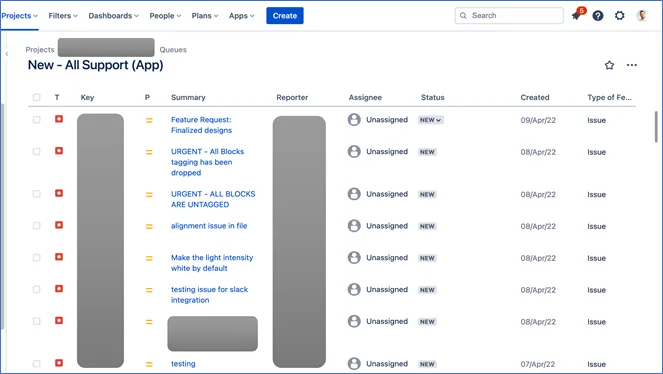Click into the Search input field
Image resolution: width=663 pixels, height=374 pixels.
point(510,16)
